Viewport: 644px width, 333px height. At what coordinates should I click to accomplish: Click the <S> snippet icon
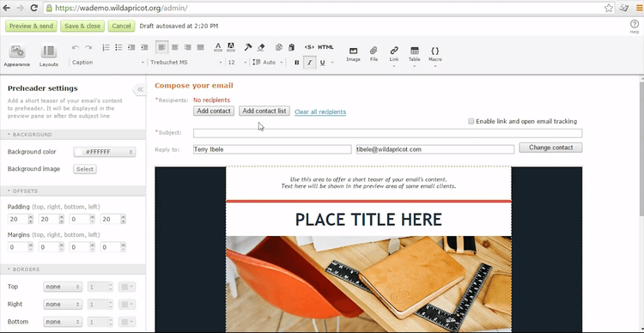pyautogui.click(x=309, y=47)
